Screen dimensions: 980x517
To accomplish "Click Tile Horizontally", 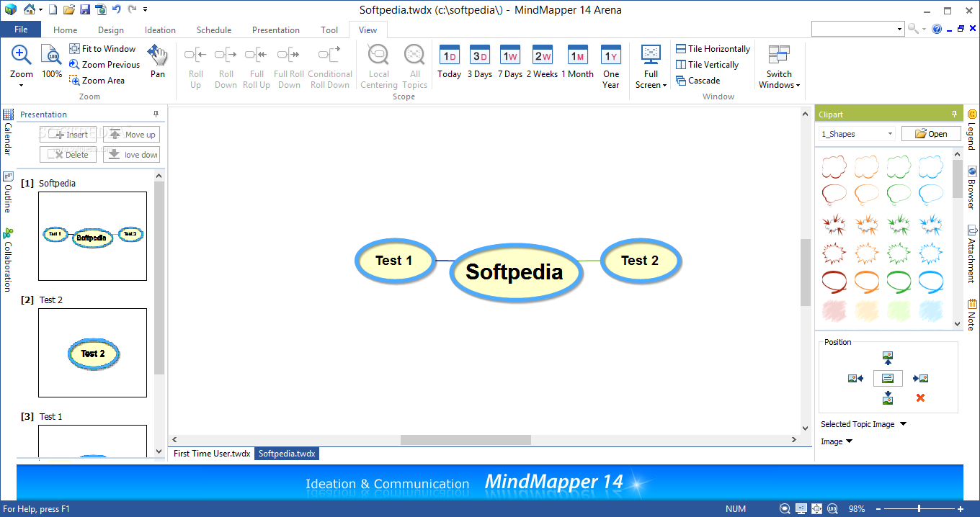I will [x=713, y=49].
